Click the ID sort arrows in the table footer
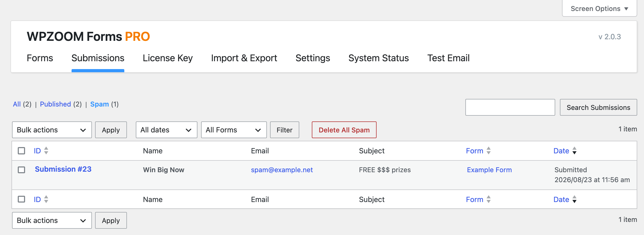Screen dimensions: 644x235 pyautogui.click(x=46, y=199)
